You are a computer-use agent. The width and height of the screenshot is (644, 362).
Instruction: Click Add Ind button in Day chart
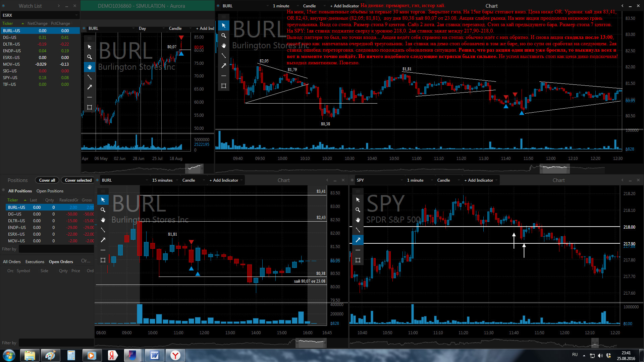pos(205,28)
